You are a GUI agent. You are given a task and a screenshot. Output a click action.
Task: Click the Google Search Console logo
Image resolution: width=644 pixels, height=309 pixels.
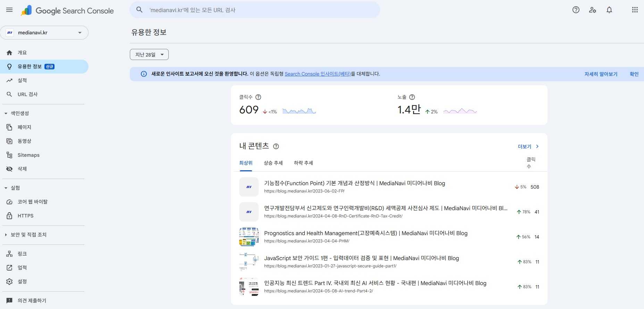pyautogui.click(x=67, y=11)
